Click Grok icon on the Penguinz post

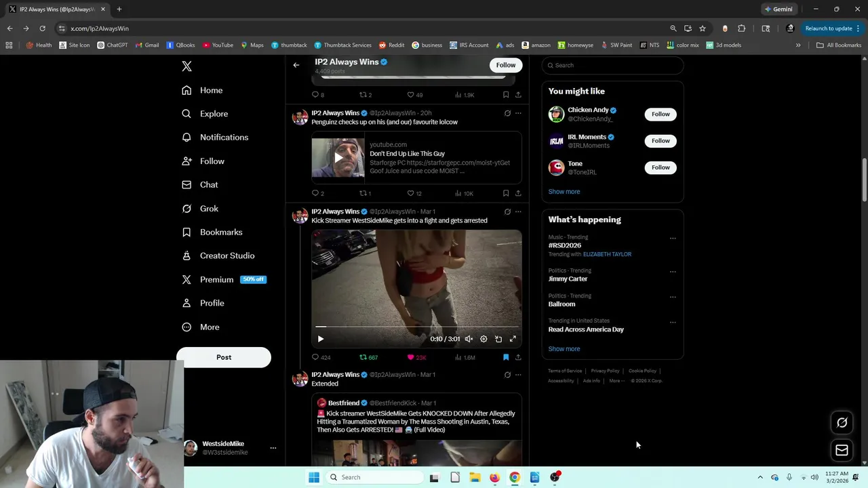[507, 113]
